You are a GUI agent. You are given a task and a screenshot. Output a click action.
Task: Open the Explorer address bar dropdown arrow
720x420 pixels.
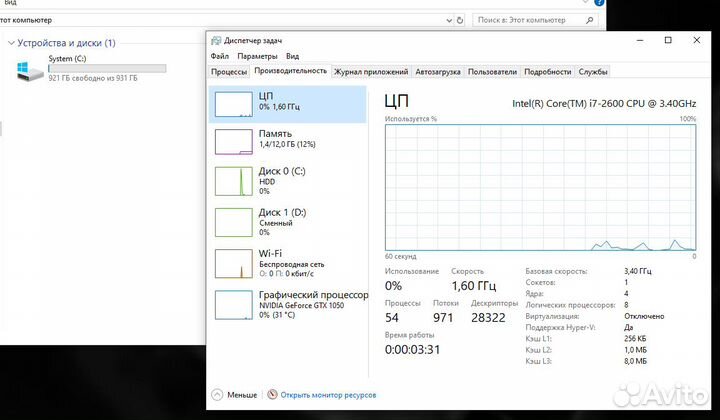pos(449,20)
